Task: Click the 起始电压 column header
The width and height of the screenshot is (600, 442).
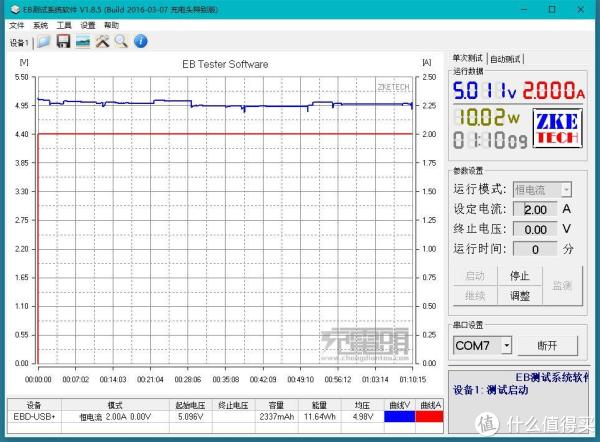Action: tap(191, 405)
